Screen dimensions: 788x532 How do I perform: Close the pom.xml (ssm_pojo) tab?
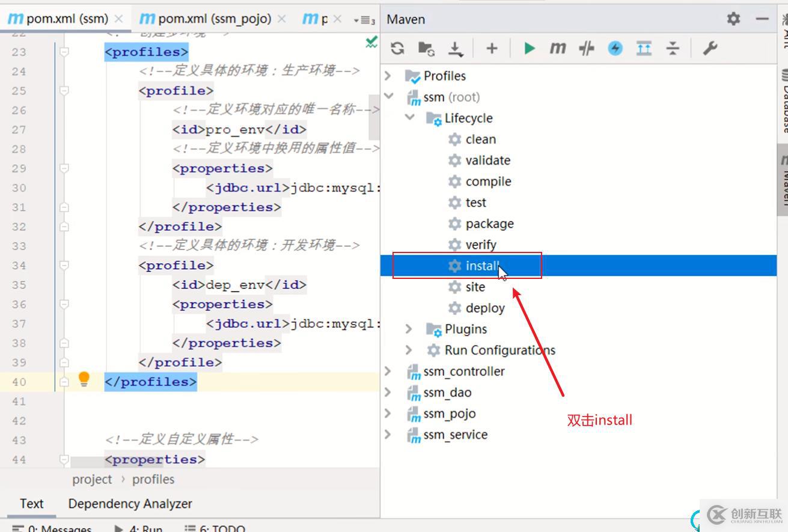[x=281, y=19]
